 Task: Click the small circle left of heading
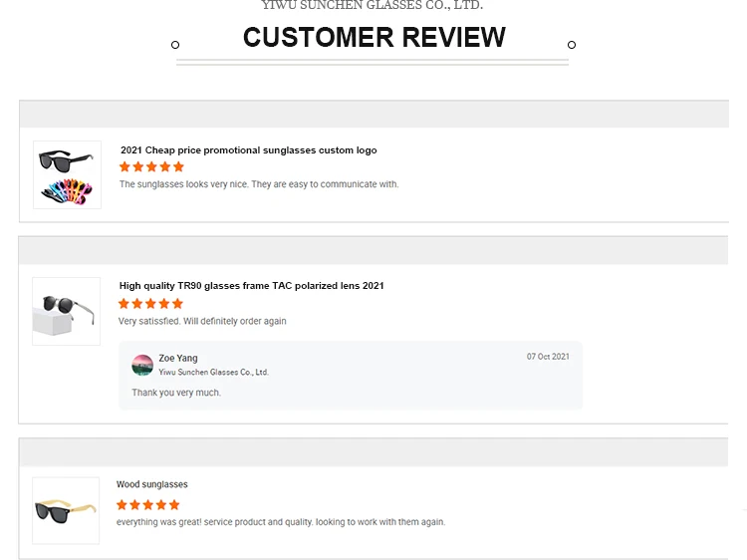[x=175, y=45]
